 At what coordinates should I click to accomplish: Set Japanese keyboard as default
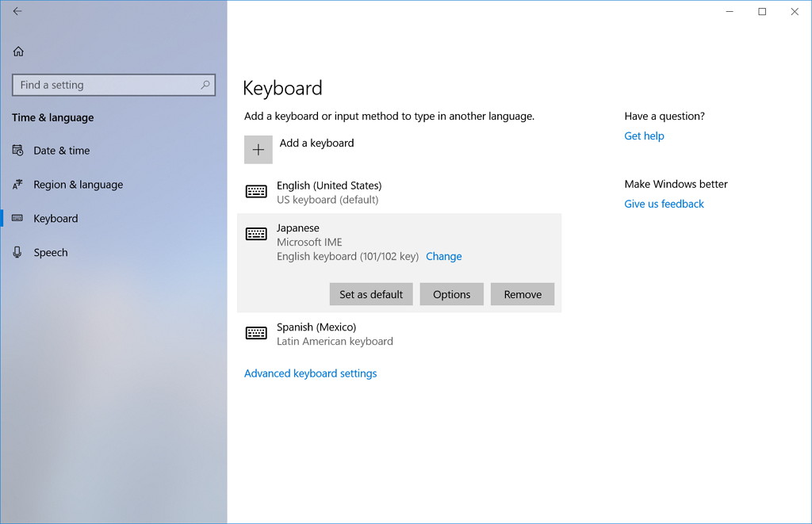coord(371,294)
